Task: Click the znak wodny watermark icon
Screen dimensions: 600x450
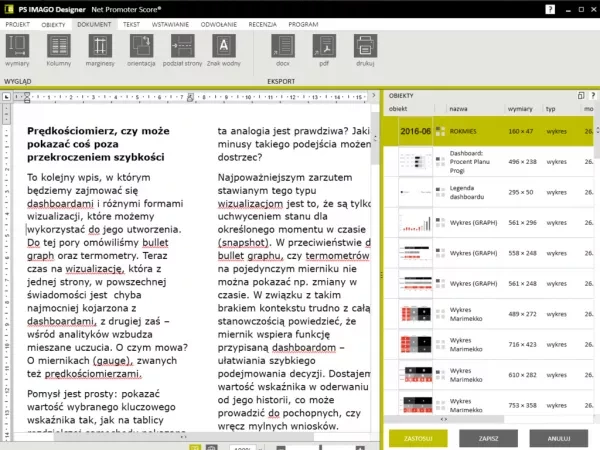Action: point(224,47)
